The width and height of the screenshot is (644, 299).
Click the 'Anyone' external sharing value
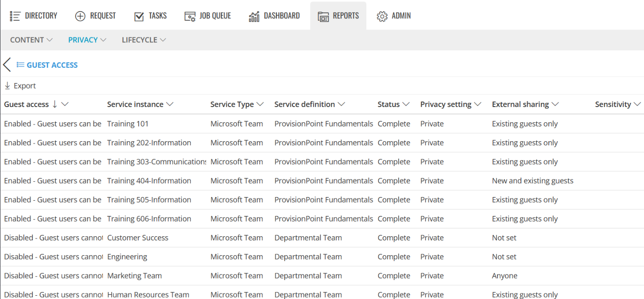(x=505, y=275)
